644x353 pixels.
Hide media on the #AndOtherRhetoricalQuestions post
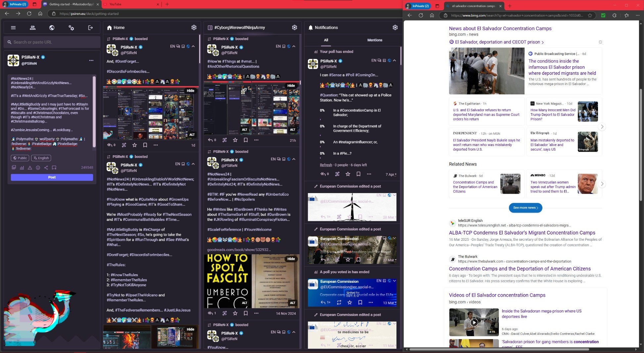pyautogui.click(x=291, y=85)
